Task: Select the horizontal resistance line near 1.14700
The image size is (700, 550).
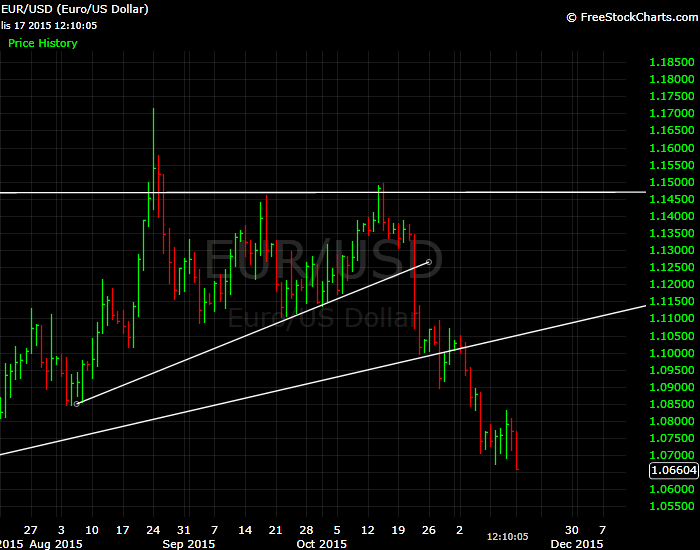Action: coord(323,192)
